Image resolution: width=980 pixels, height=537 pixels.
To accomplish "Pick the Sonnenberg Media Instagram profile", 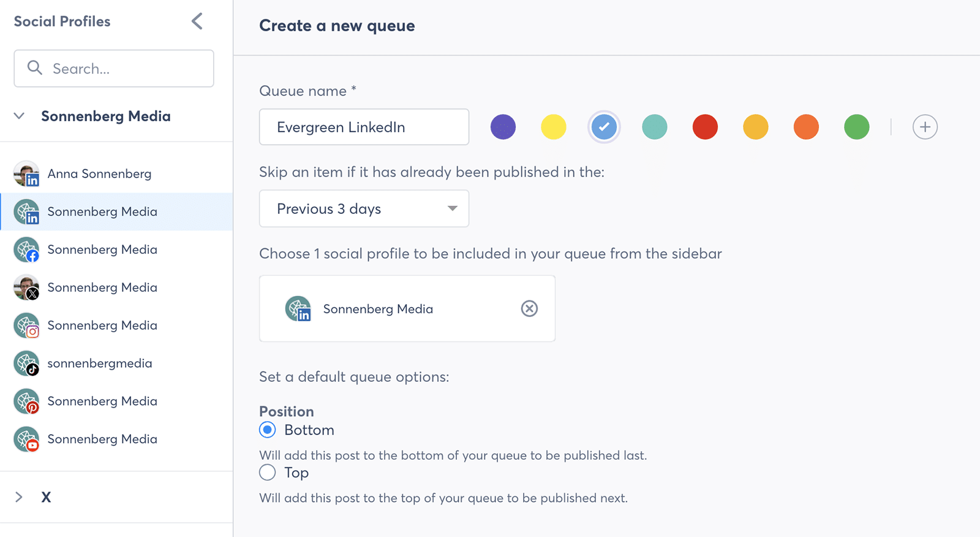I will (102, 326).
